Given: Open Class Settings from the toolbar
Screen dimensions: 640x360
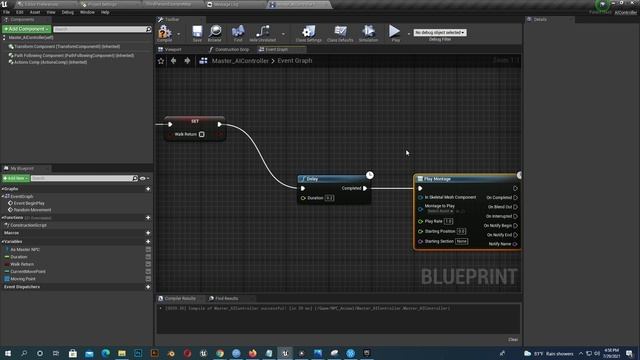Looking at the screenshot, I should pos(309,31).
